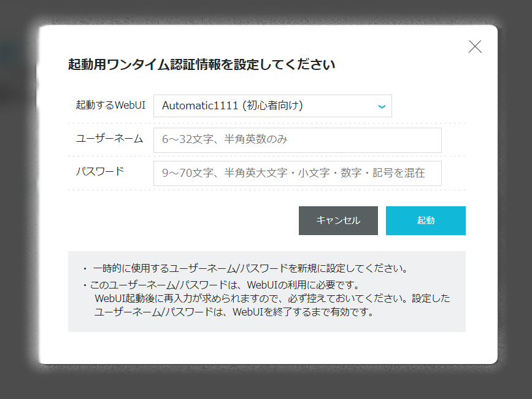Click the パスワード input field
The width and height of the screenshot is (532, 399).
[x=297, y=173]
